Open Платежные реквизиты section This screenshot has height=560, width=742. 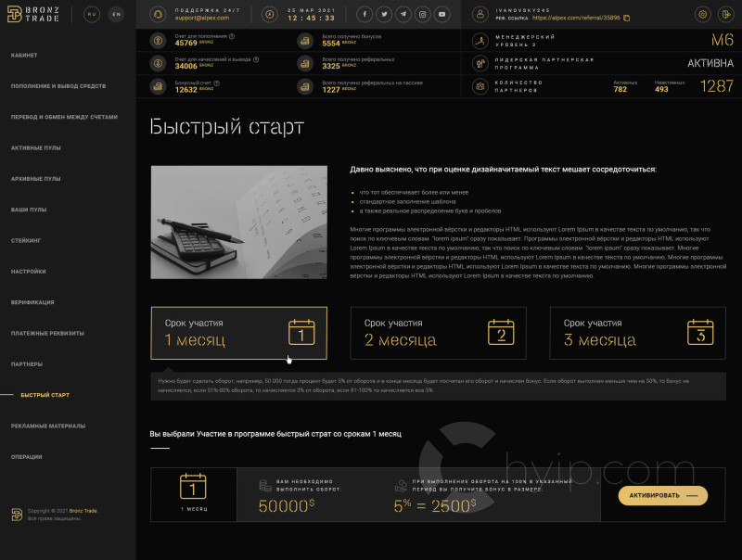48,334
